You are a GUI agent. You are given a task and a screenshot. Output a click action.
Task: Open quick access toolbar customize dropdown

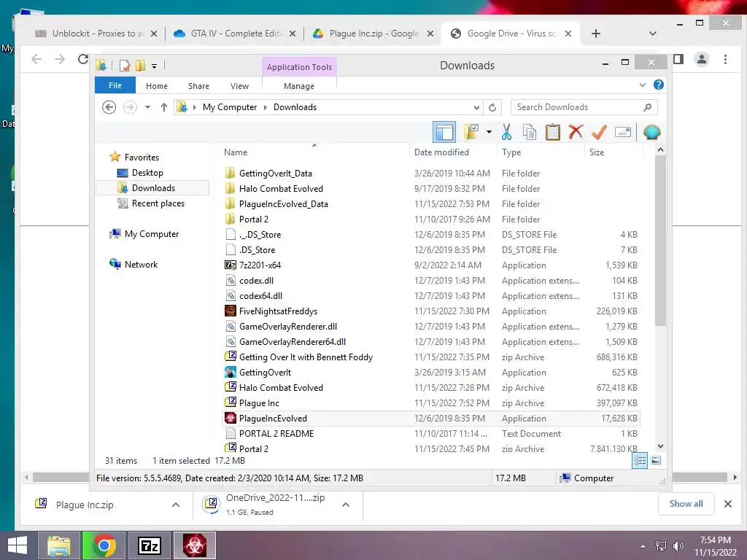pyautogui.click(x=155, y=66)
